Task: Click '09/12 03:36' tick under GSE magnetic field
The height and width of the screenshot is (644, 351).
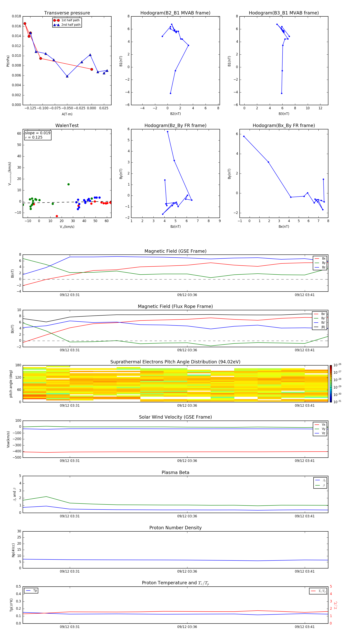Action: [x=187, y=295]
